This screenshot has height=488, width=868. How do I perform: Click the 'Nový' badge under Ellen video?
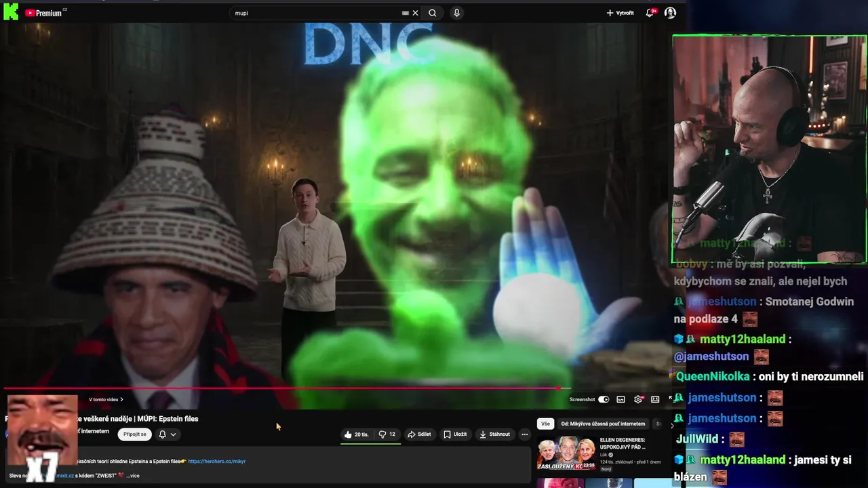tap(606, 469)
